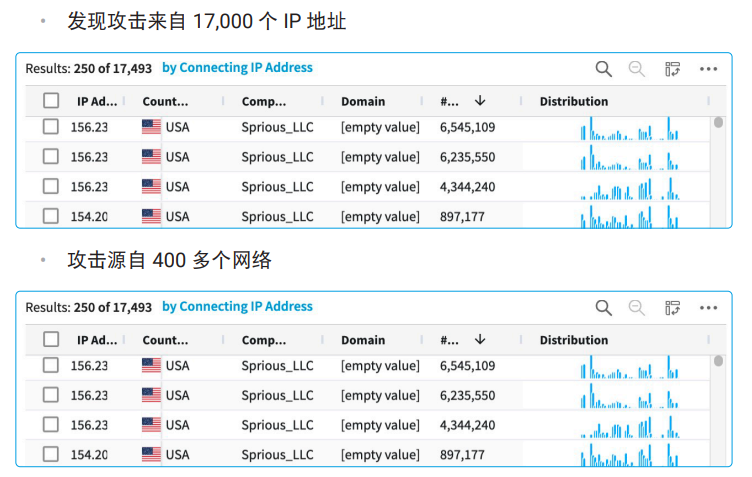Click the zoom-out magnifier in the upper panel
The image size is (752, 477).
[636, 69]
